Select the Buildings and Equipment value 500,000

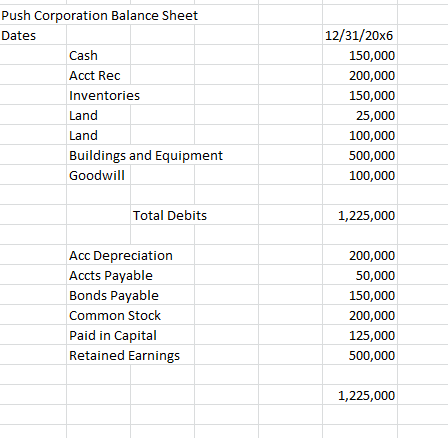coord(372,156)
